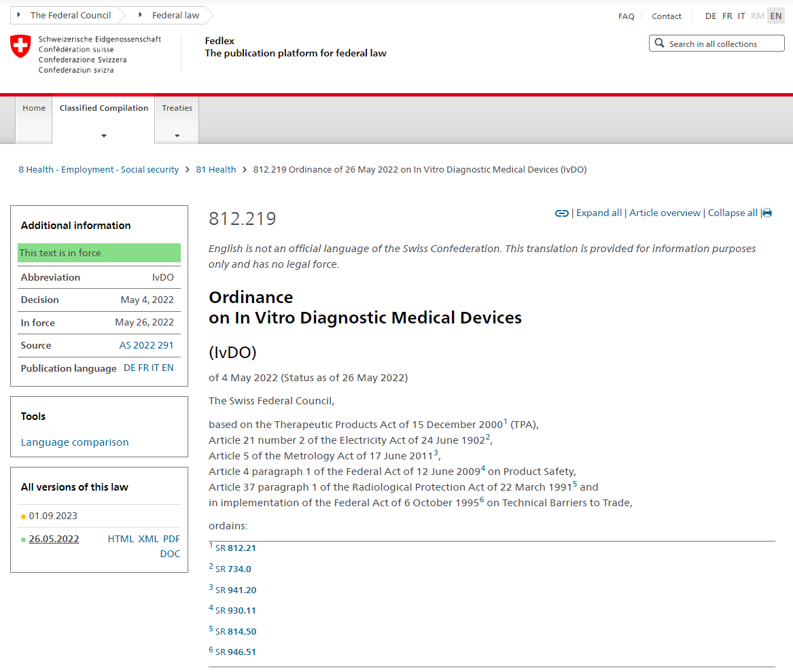Click footnote reference 2 after June 1902
Viewport: 793px width, 672px height.
[487, 438]
